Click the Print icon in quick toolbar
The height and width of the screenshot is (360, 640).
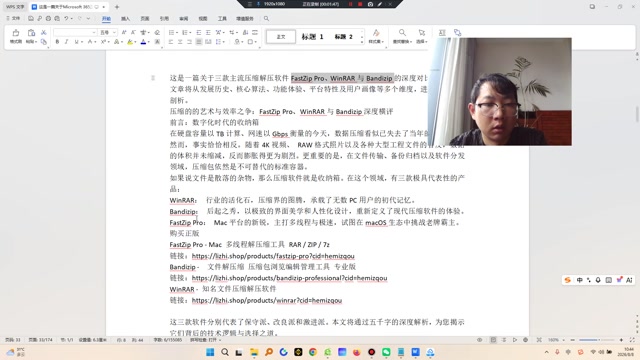(48, 18)
